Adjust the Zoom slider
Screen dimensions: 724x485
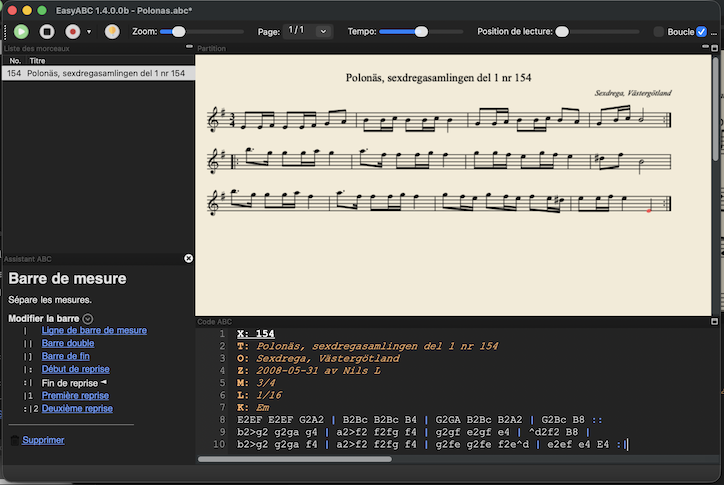pos(201,31)
